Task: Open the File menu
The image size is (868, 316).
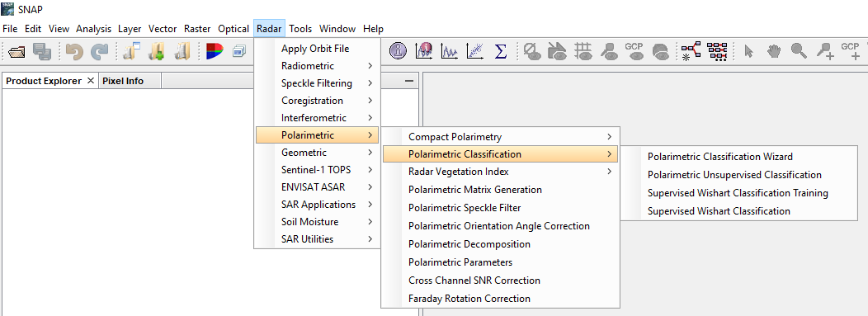Action: 10,29
